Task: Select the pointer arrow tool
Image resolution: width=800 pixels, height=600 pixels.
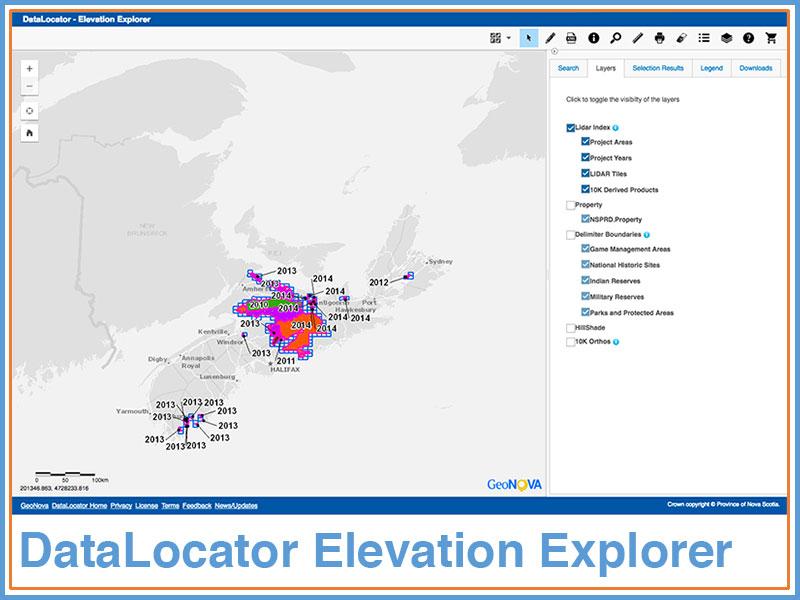Action: point(529,38)
